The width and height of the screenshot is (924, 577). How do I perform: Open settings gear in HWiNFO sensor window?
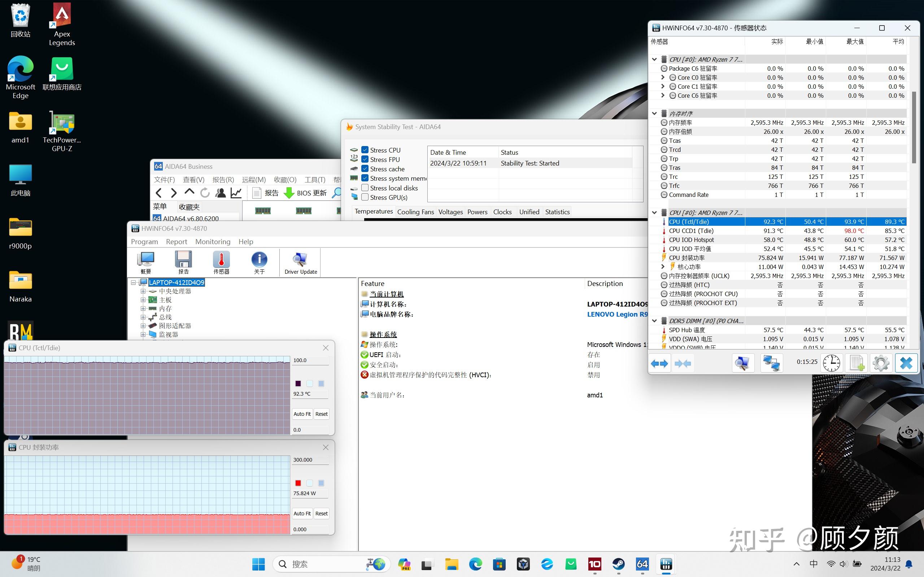point(881,363)
